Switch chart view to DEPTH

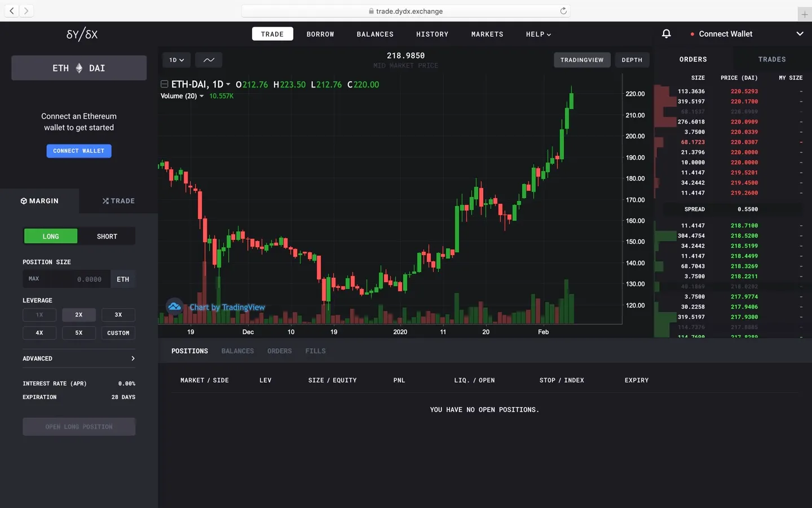pyautogui.click(x=632, y=60)
